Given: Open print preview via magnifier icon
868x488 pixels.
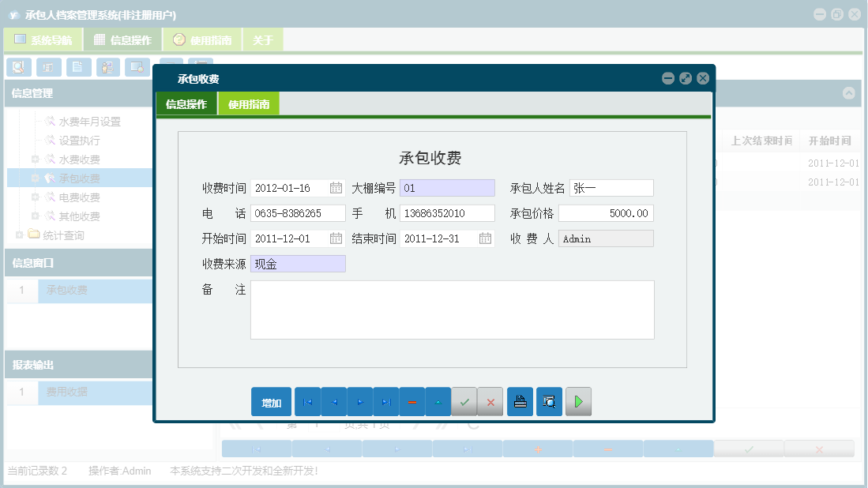Looking at the screenshot, I should click(549, 401).
